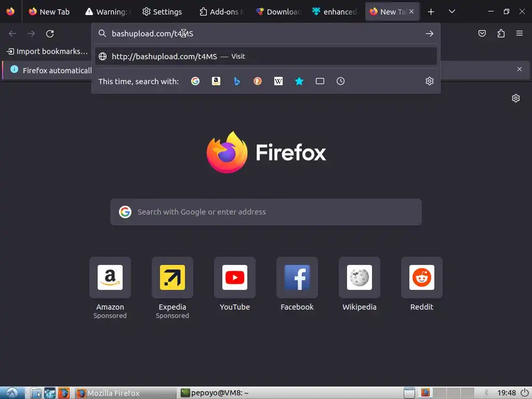Click Import bookmarks button
The image size is (532, 399).
pos(47,51)
